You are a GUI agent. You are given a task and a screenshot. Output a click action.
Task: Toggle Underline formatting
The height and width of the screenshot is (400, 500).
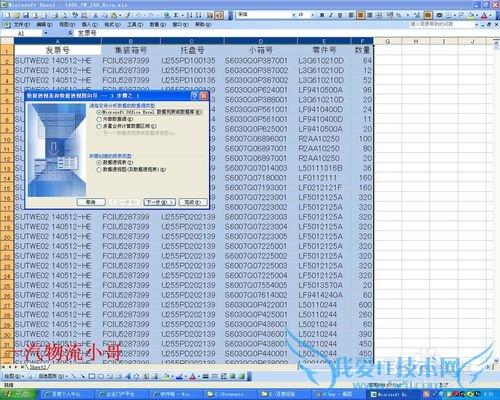coord(340,15)
